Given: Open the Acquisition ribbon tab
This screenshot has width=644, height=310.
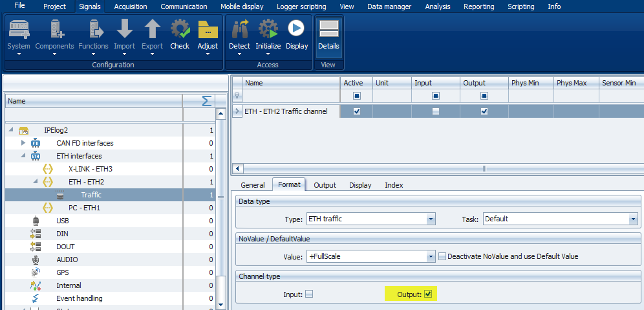Looking at the screenshot, I should (131, 6).
